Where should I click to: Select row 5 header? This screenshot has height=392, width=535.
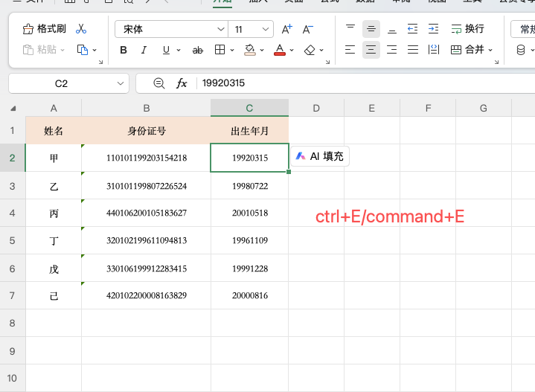pos(13,240)
